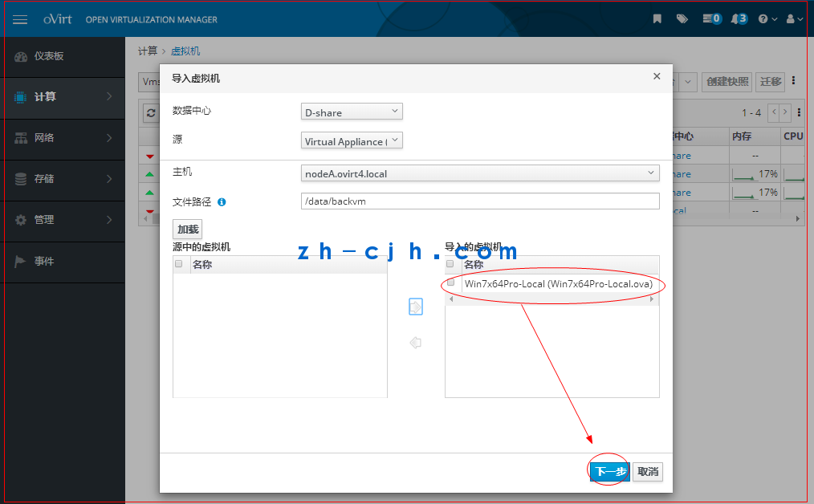Expand the 管理 administration menu
Screen dimensions: 814x504
[63, 220]
